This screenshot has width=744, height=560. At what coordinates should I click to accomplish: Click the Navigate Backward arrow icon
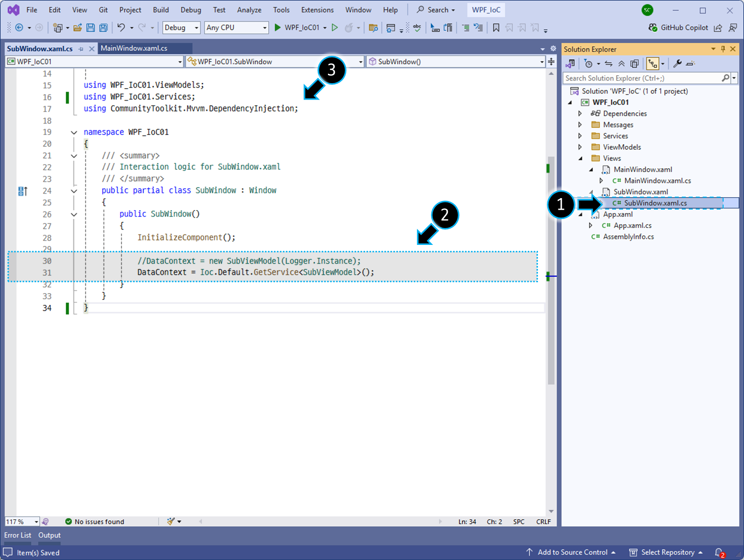click(x=19, y=28)
